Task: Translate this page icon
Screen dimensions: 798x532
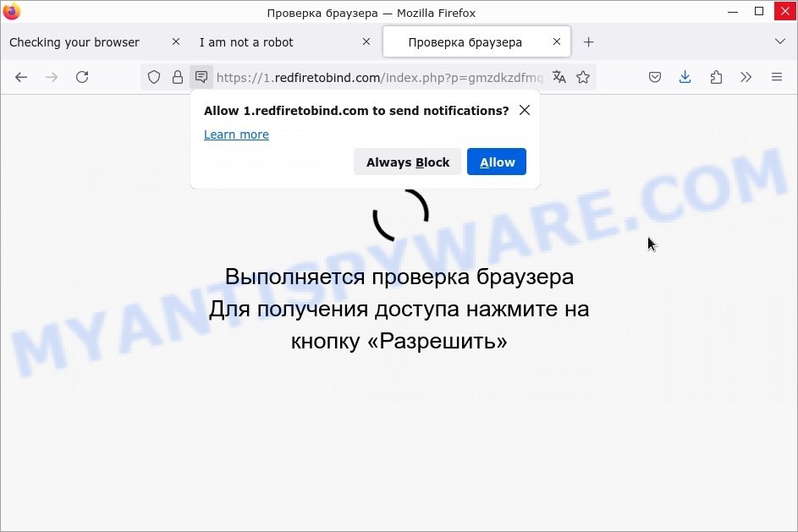Action: (x=559, y=77)
